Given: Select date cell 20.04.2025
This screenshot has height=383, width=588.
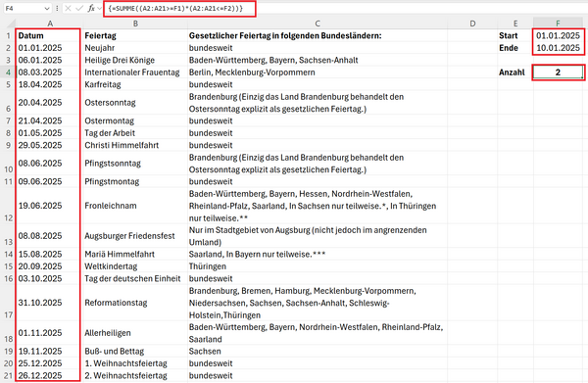Looking at the screenshot, I should point(48,103).
